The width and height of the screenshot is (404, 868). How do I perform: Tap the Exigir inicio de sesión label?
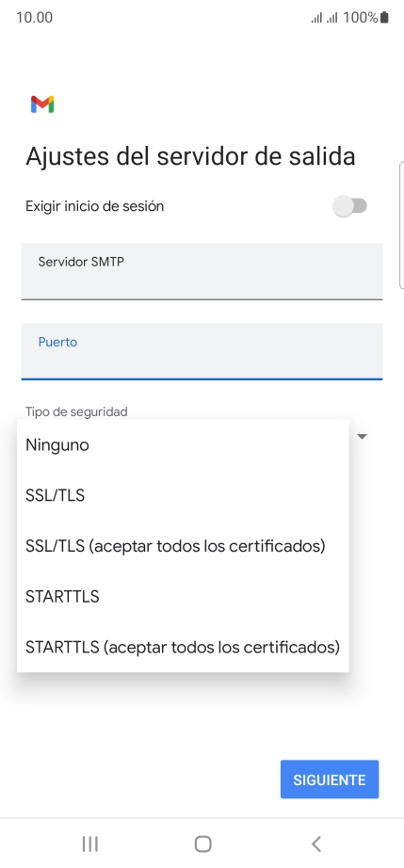coord(94,206)
